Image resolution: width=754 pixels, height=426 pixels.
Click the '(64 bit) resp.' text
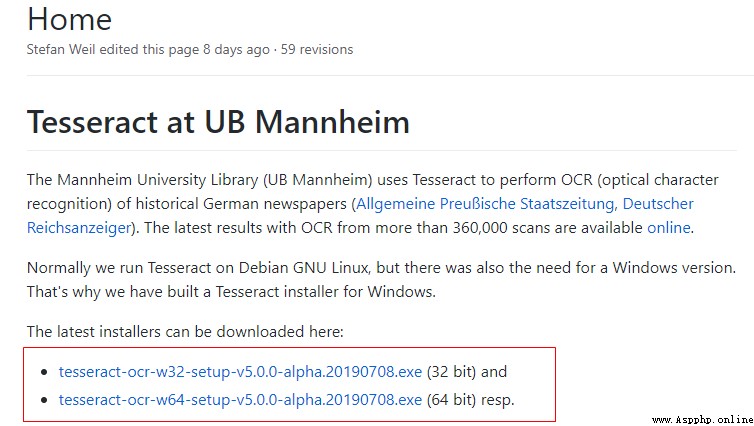(x=471, y=400)
